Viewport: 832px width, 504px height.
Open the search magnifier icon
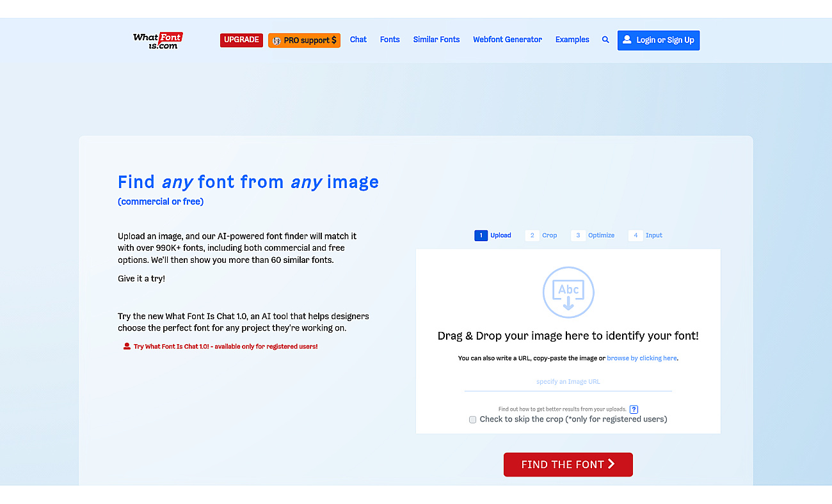pos(605,40)
